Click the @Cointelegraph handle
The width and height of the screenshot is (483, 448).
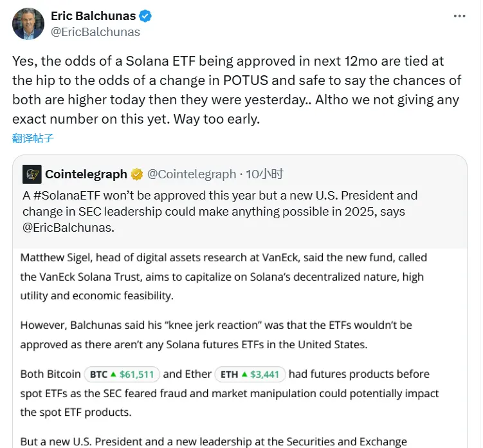pos(192,174)
